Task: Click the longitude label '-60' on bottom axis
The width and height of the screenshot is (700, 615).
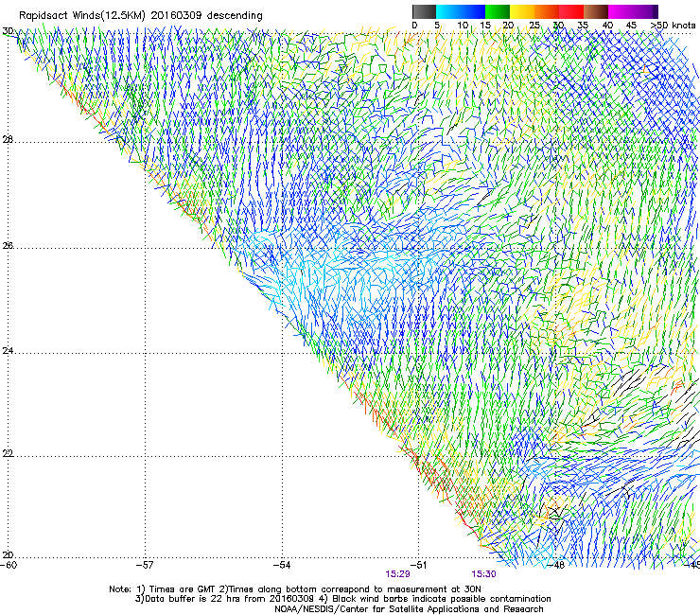Action: 9,565
